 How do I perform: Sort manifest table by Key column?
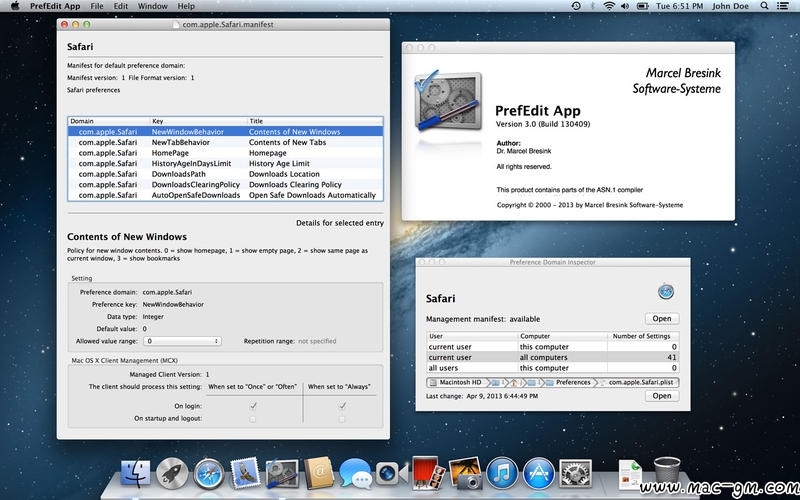(x=198, y=121)
